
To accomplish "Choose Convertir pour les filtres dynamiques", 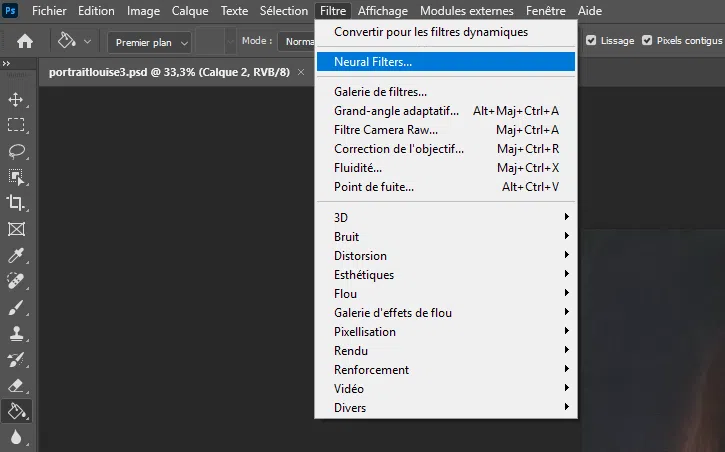I will click(x=446, y=32).
